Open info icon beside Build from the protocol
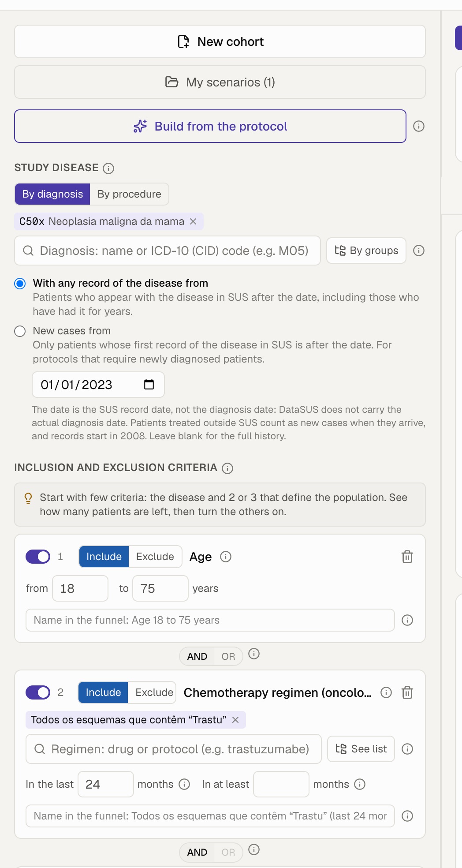 (419, 126)
